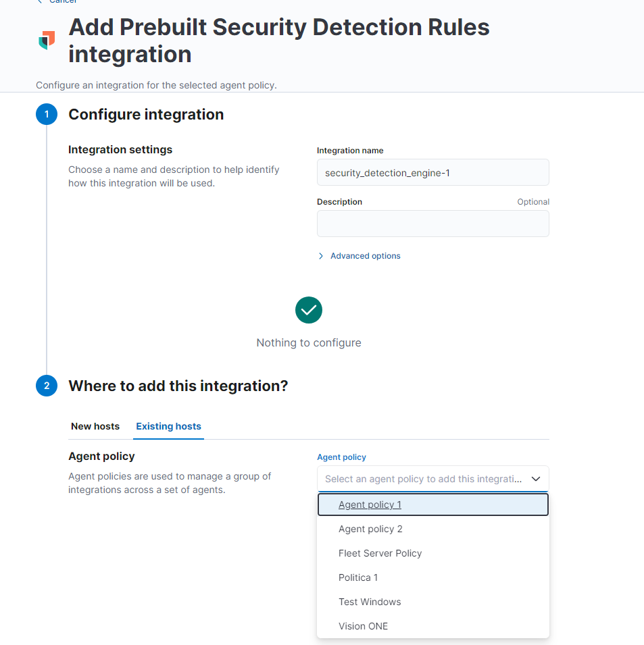This screenshot has width=644, height=645.
Task: Click the step 1 number badge
Action: click(47, 115)
